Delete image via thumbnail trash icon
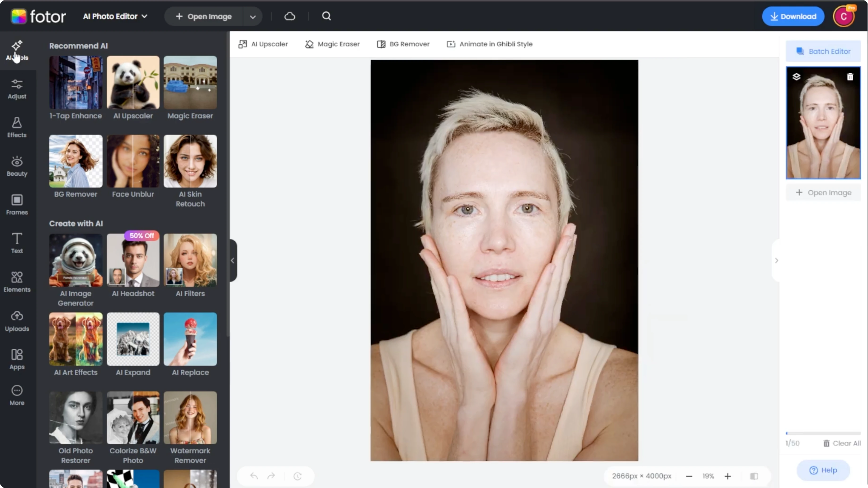The image size is (868, 488). click(x=850, y=77)
